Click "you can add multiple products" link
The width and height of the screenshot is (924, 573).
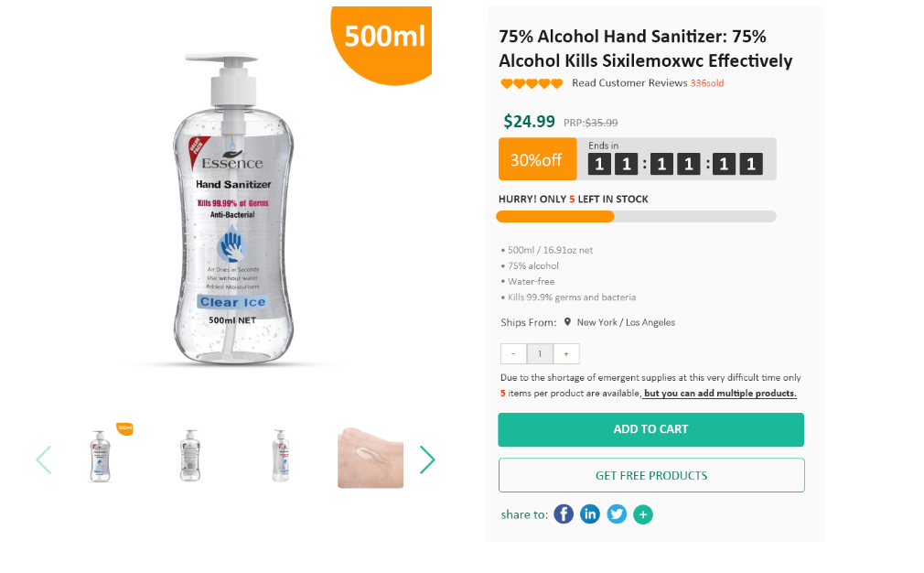click(x=720, y=394)
